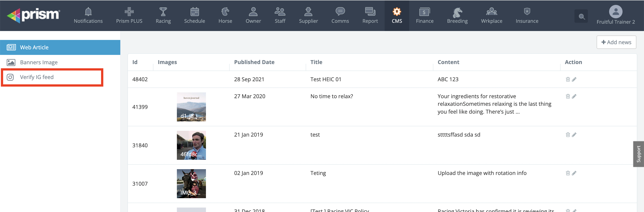Open the Insurance shield menu
This screenshot has height=212, width=644.
[527, 15]
